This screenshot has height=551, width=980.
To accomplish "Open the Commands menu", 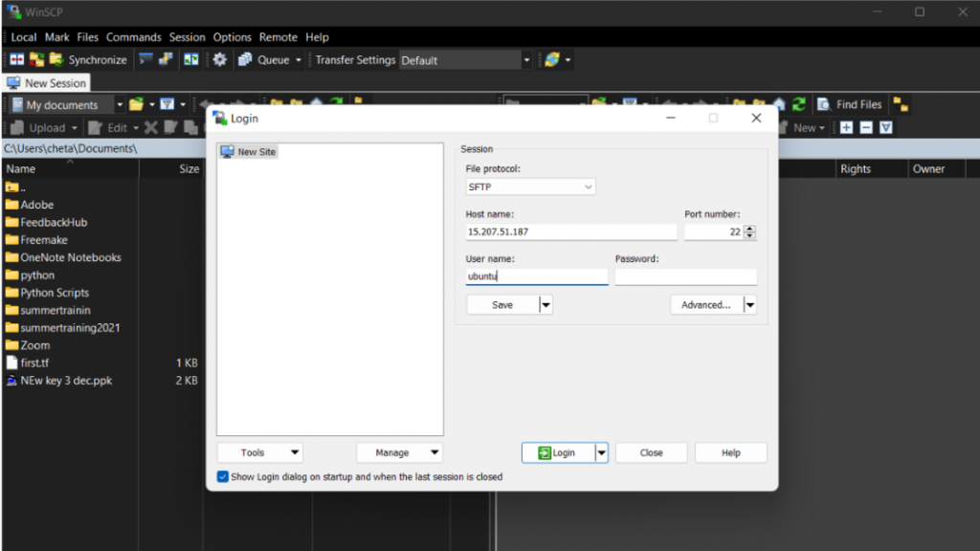I will 134,37.
